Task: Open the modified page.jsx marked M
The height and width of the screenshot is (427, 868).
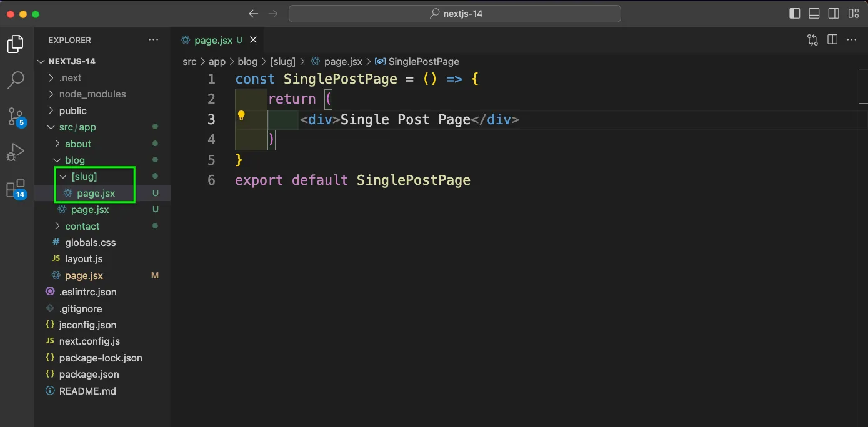Action: 102,275
